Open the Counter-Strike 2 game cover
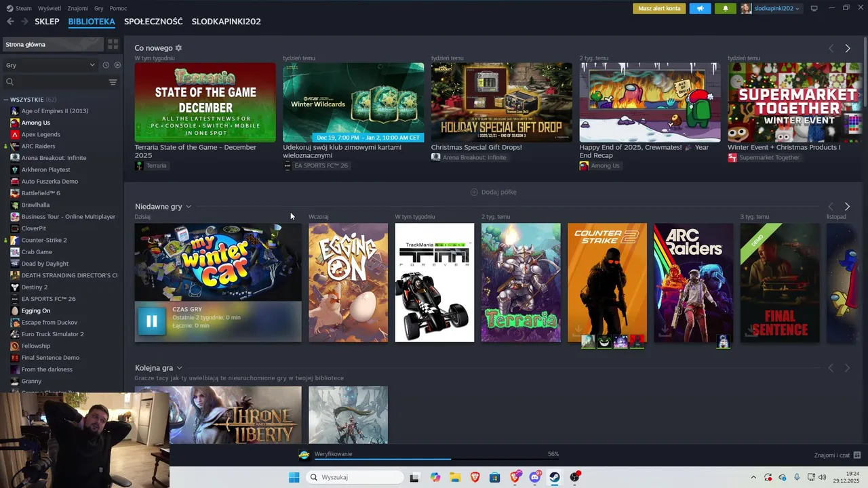This screenshot has width=868, height=488. [607, 283]
